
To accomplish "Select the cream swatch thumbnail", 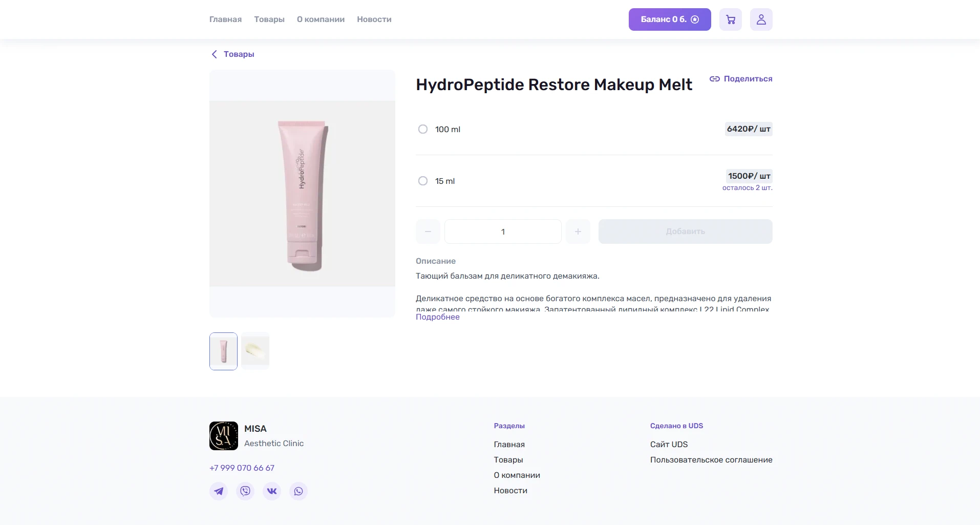I will click(x=255, y=351).
